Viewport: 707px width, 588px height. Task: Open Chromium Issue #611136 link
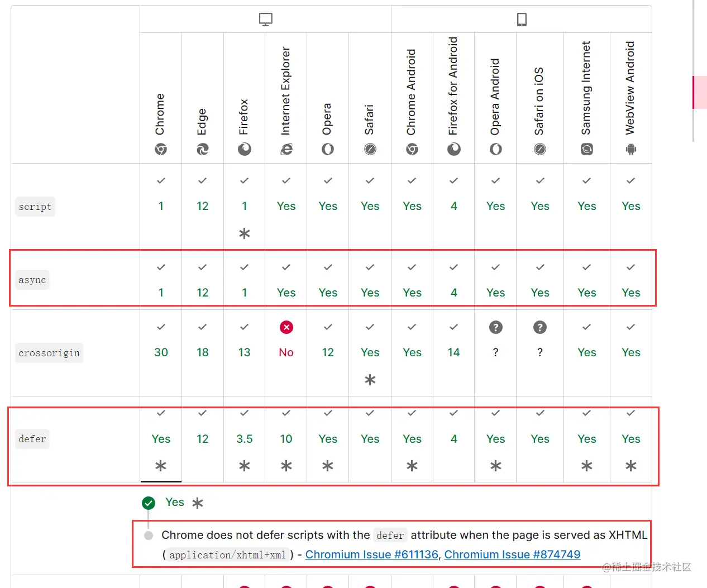372,554
